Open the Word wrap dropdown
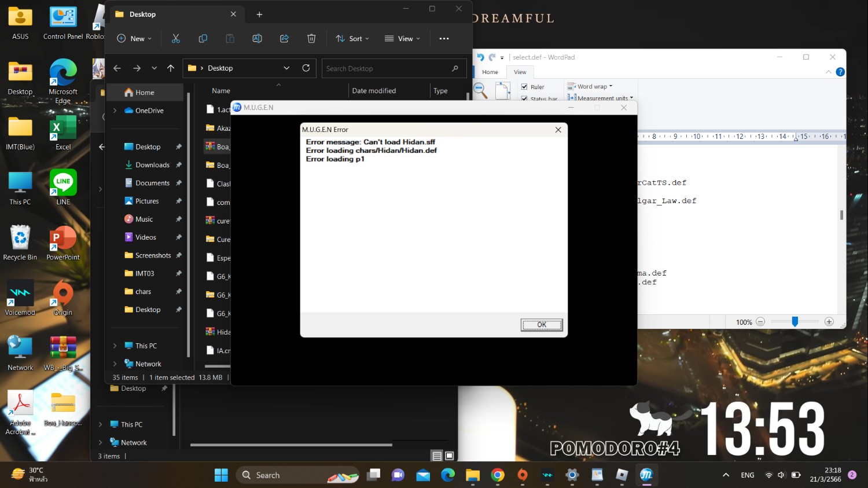Image resolution: width=868 pixels, height=488 pixels. 590,87
